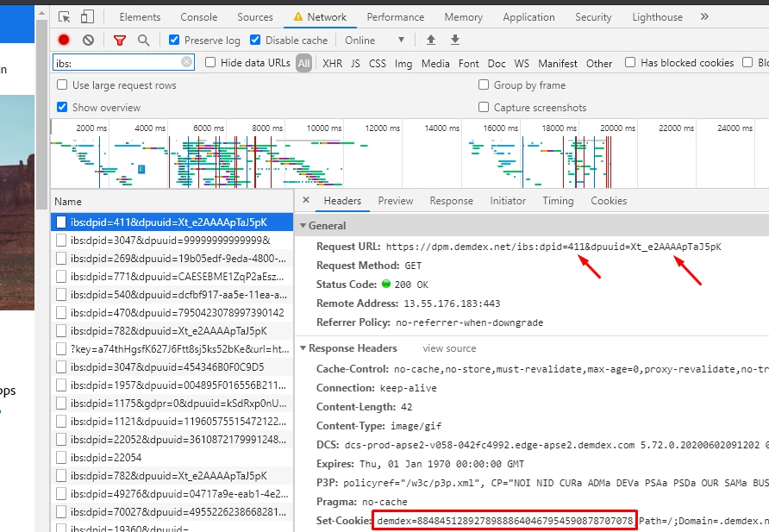Viewport: 769px width, 532px height.
Task: Select request ibs:dpid=49276&dpuuid=04717a9e
Action: pos(172,494)
